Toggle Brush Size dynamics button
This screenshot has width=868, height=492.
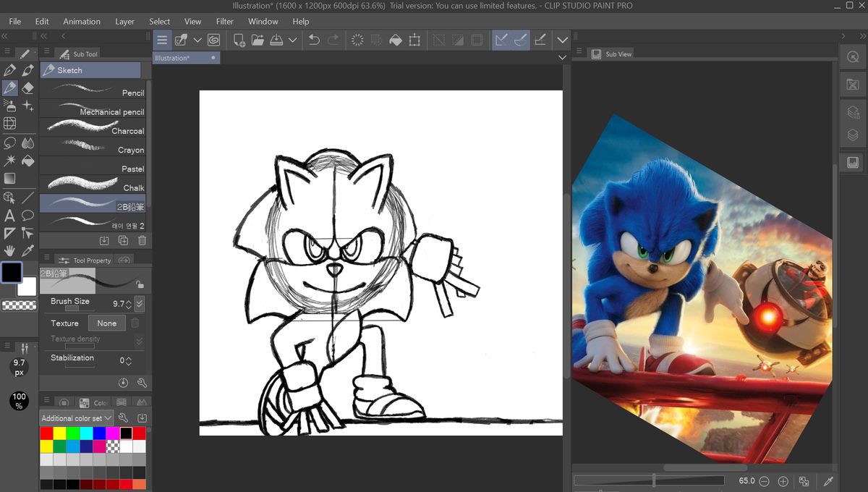[x=140, y=304]
